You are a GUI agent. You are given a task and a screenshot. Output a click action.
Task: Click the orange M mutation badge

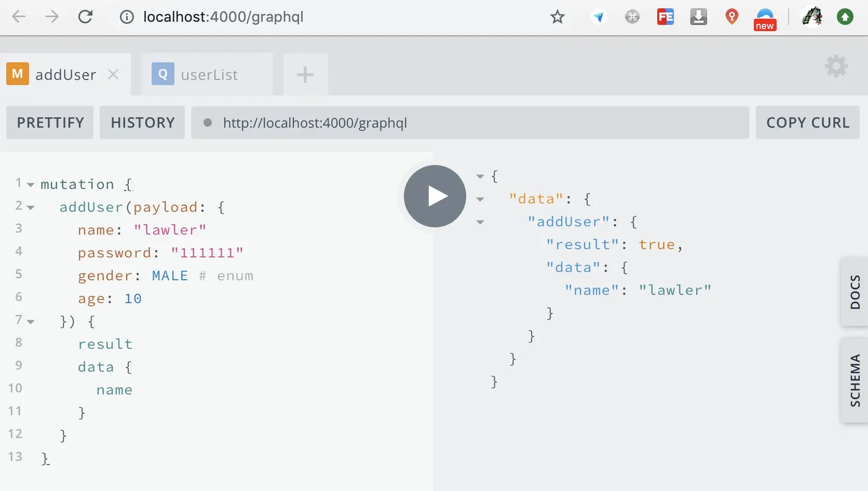18,74
